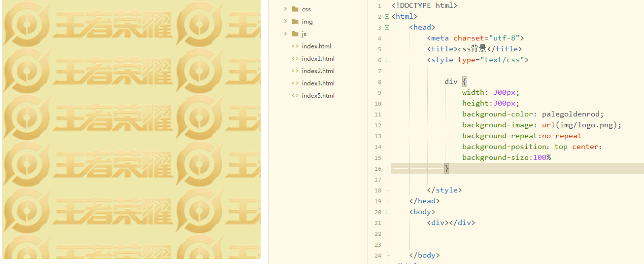Select the img folder name

tap(307, 21)
